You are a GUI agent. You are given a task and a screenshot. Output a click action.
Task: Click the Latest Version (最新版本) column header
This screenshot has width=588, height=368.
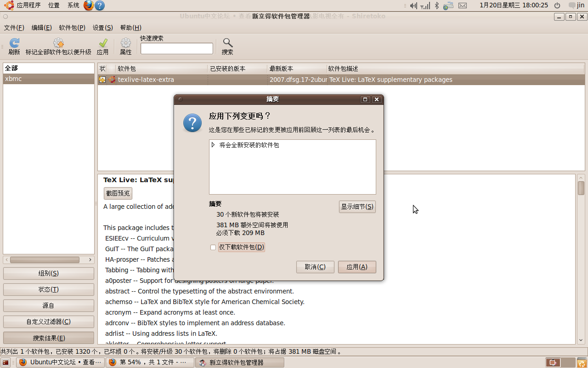tap(297, 69)
